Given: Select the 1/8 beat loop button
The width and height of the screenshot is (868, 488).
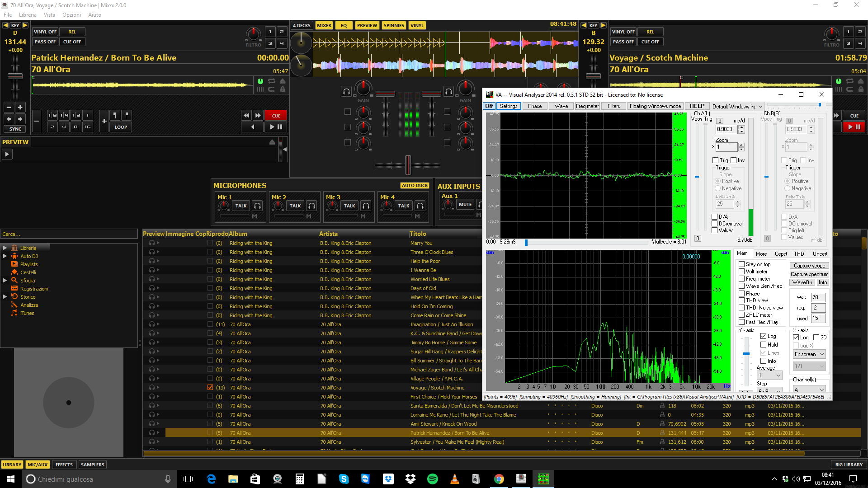Looking at the screenshot, I should (52, 115).
